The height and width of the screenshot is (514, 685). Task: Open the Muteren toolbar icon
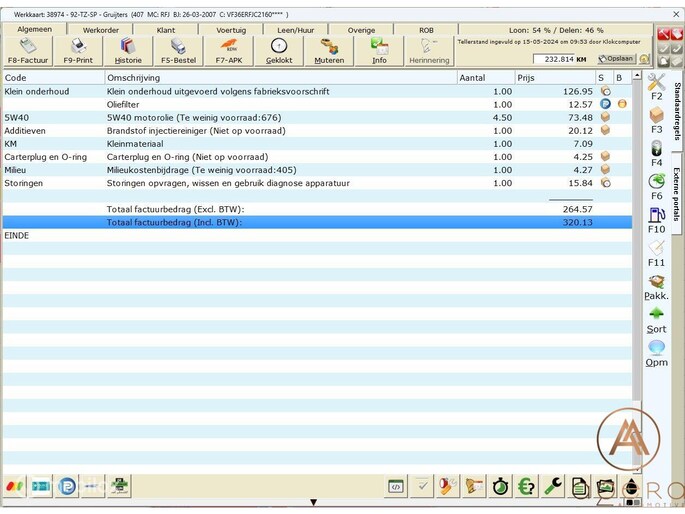pos(329,48)
